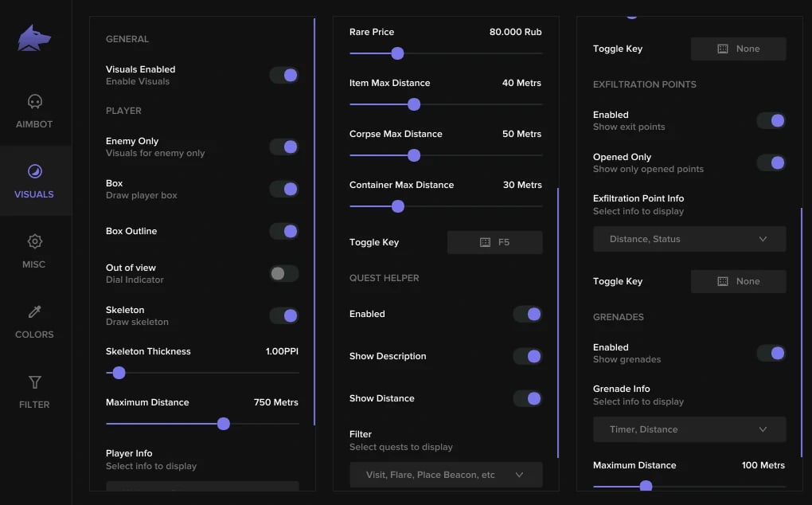The image size is (812, 505).
Task: Click the keyboard icon on Exfiltration Toggle Key
Action: [x=723, y=281]
